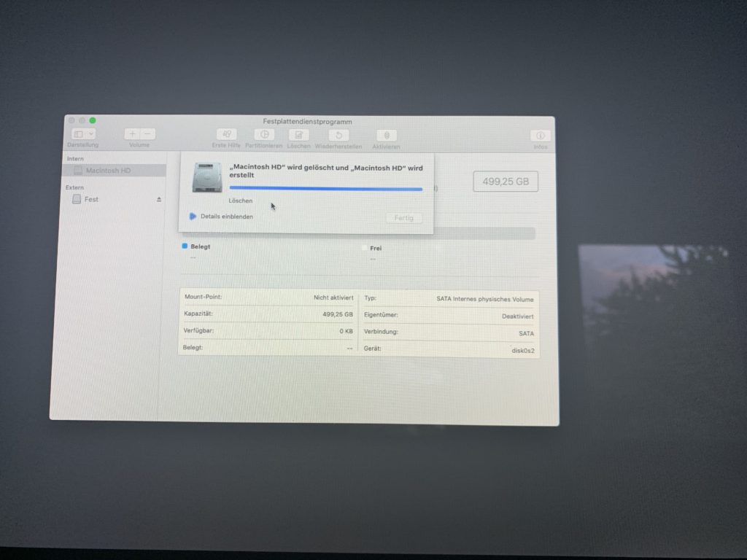Click the Fertig button
The image size is (747, 560).
(404, 218)
